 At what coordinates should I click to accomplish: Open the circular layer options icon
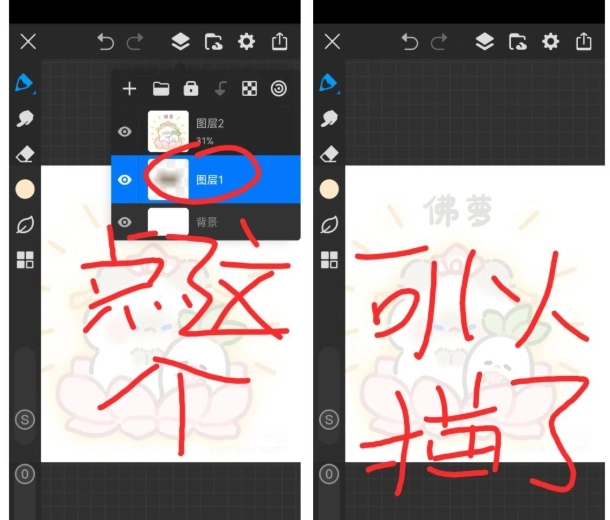(279, 89)
